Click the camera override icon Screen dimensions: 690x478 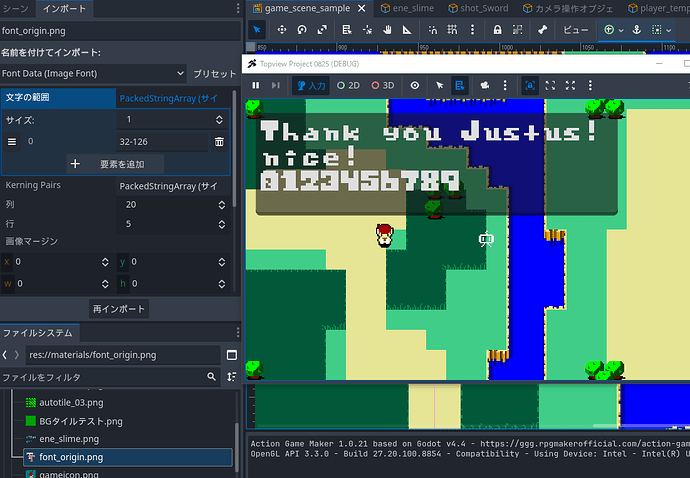(x=484, y=85)
